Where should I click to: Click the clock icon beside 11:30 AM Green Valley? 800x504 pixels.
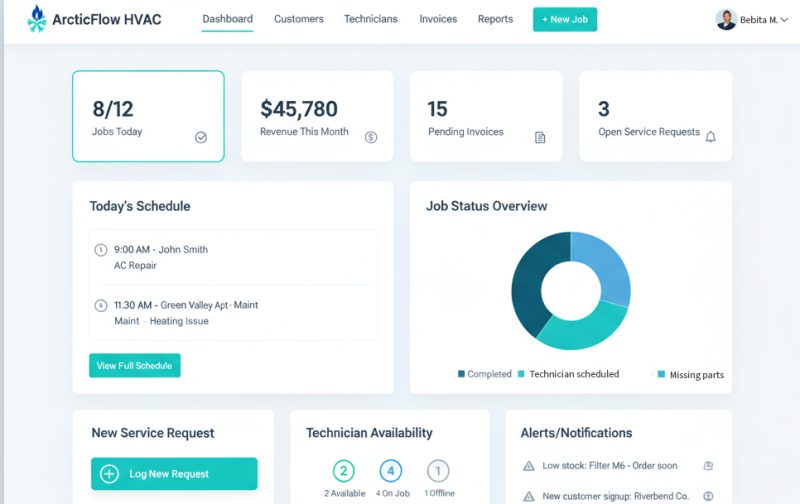point(101,305)
